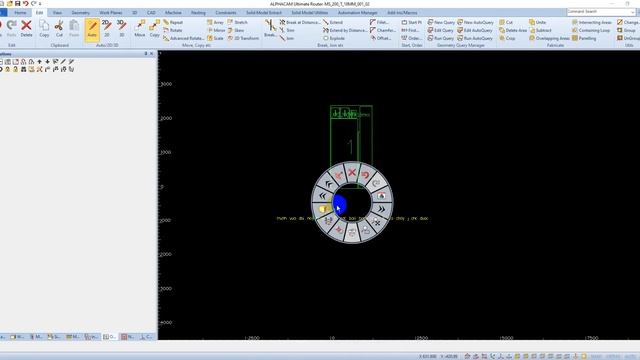640x360 pixels.
Task: Click red undo arrow in radial menu
Action: (x=365, y=175)
